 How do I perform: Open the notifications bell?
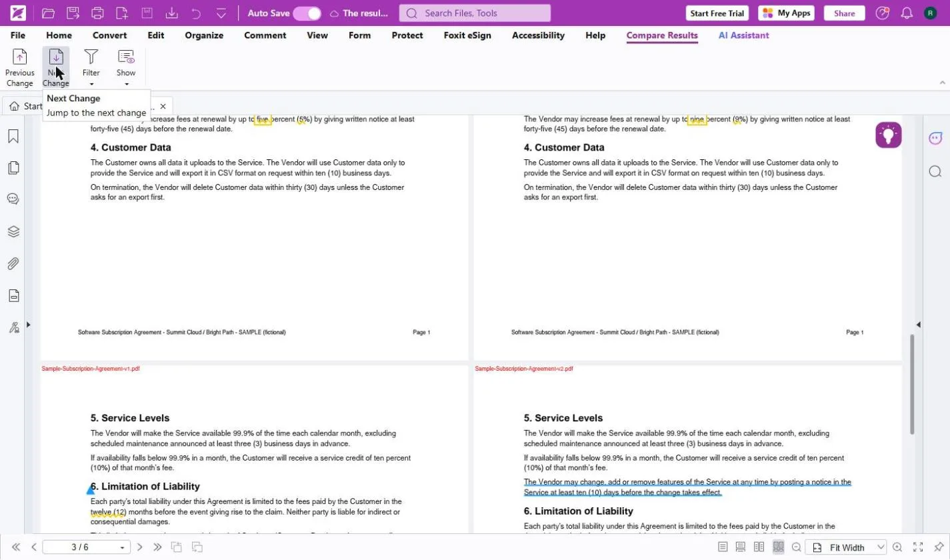click(907, 13)
